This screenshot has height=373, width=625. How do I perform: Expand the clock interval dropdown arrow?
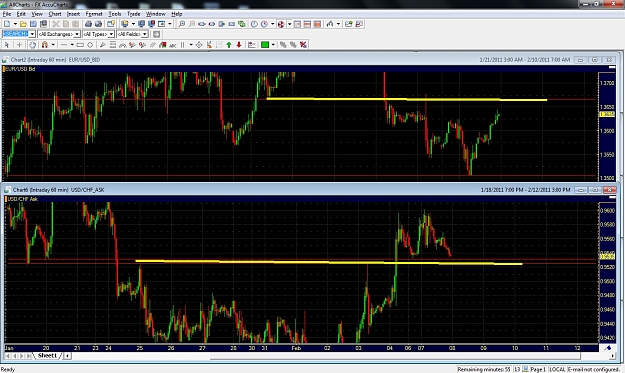[273, 24]
